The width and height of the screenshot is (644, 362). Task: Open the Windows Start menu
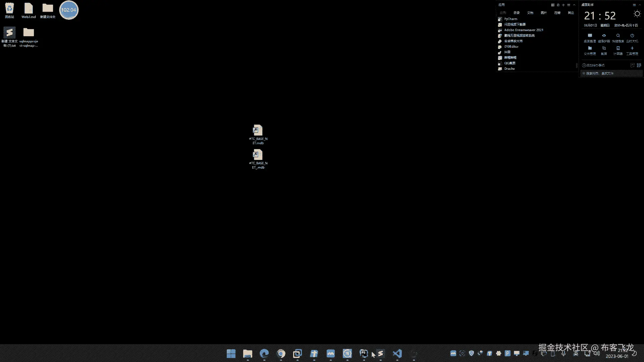(231, 354)
